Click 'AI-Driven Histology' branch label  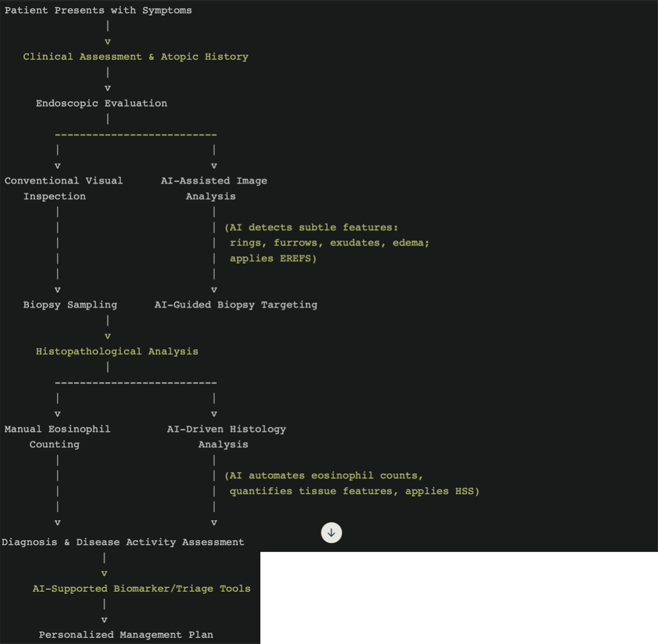[226, 429]
